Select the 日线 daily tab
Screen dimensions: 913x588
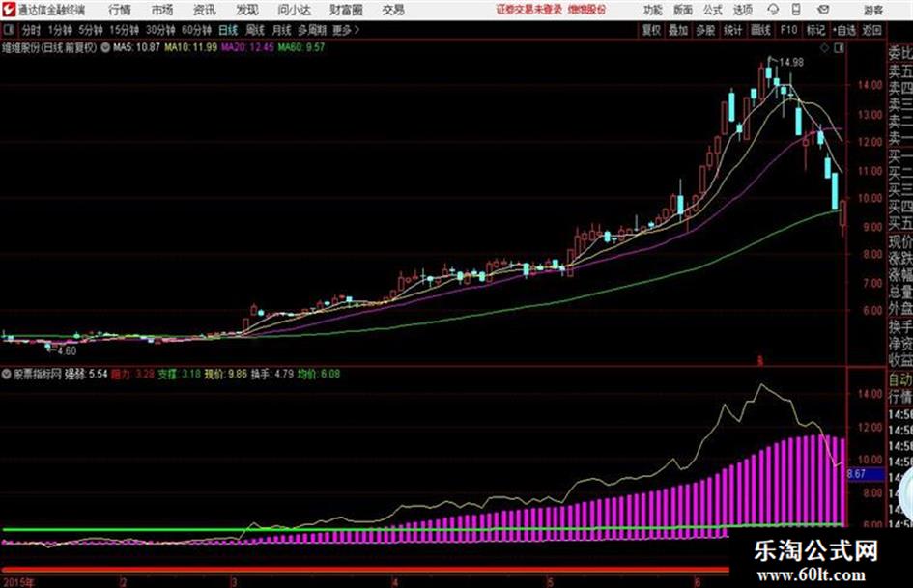click(x=228, y=30)
